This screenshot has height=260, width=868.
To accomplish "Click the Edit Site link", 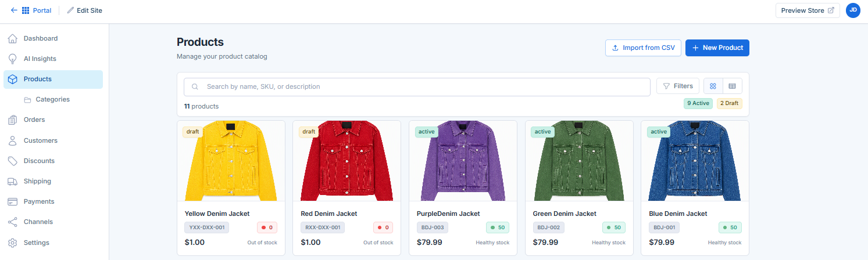I will pos(84,10).
